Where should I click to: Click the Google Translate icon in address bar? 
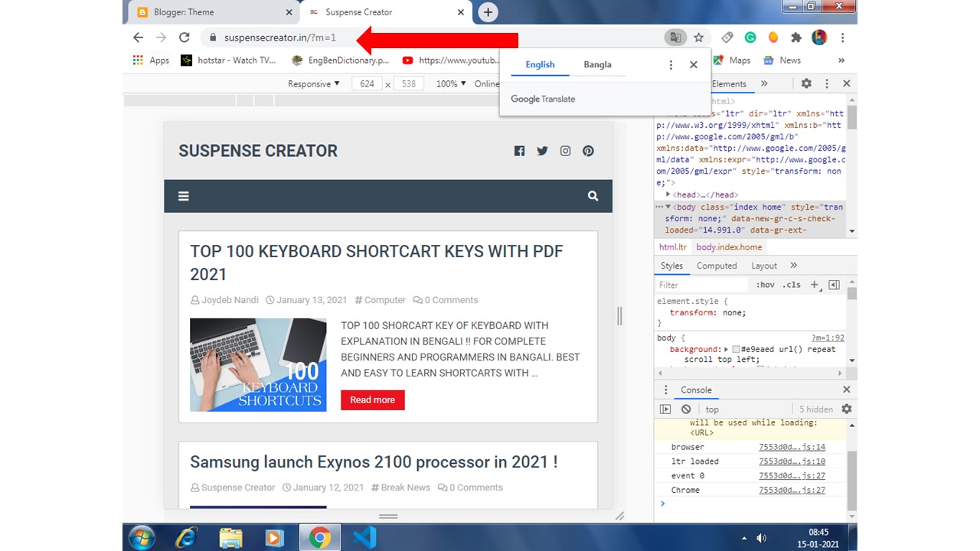click(675, 37)
